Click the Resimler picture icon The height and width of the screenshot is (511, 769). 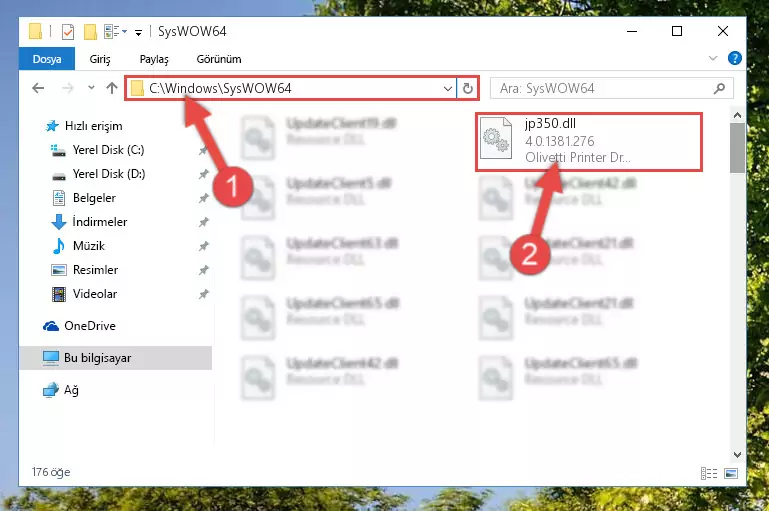point(58,270)
